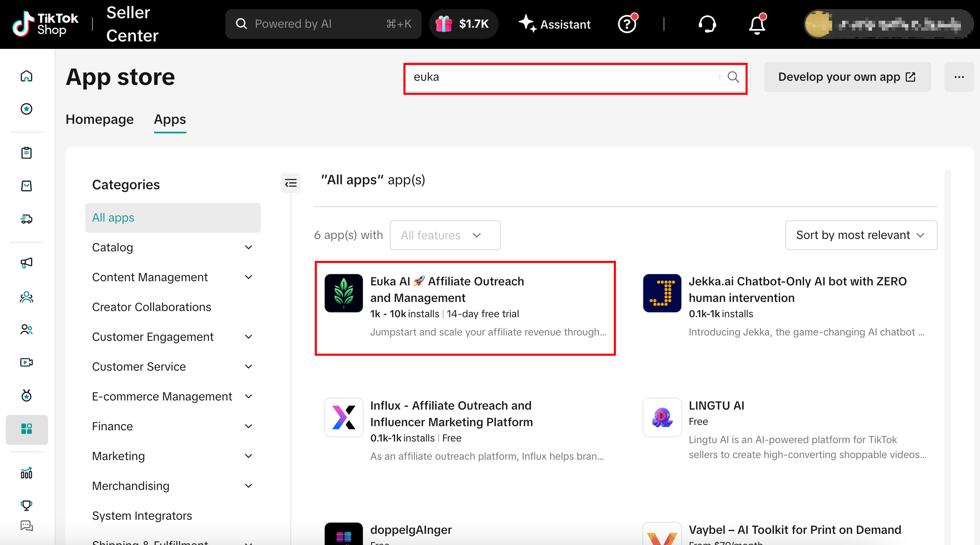Collapse the Categories panel with the list icon
Screen dimensions: 980x545
291,183
